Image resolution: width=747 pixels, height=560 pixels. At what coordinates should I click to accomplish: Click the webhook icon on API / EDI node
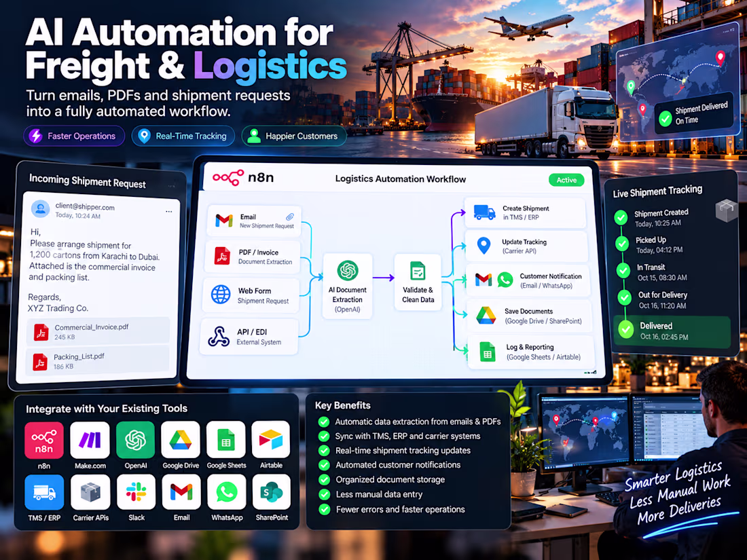click(x=219, y=337)
